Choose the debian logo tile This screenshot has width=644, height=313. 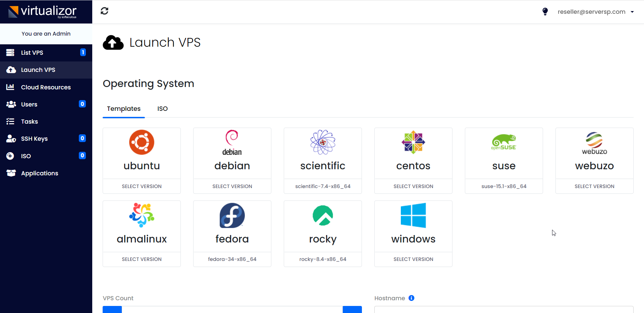[232, 143]
